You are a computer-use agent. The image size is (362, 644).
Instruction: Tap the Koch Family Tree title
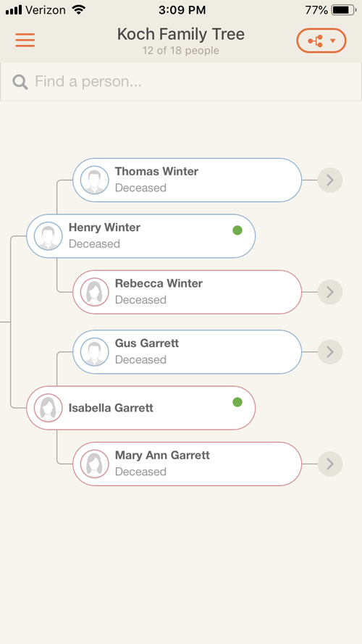pos(180,34)
